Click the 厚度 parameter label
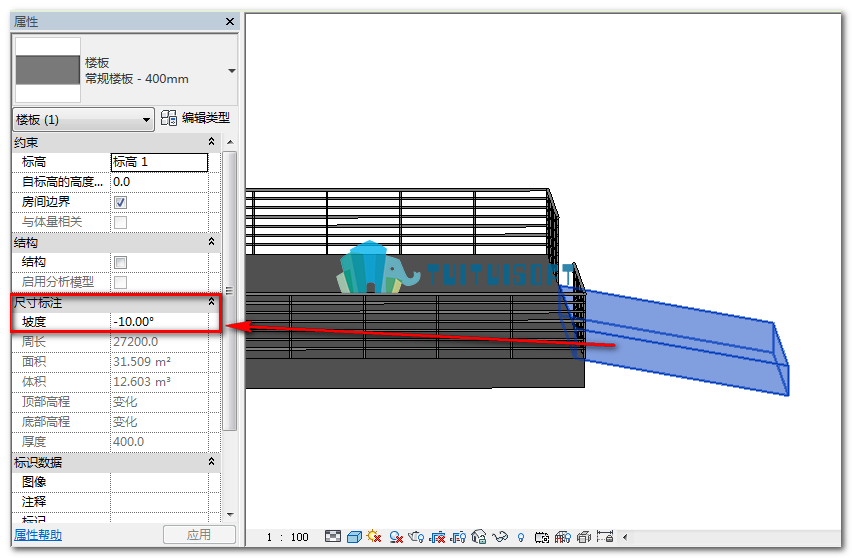This screenshot has height=558, width=852. [x=34, y=442]
